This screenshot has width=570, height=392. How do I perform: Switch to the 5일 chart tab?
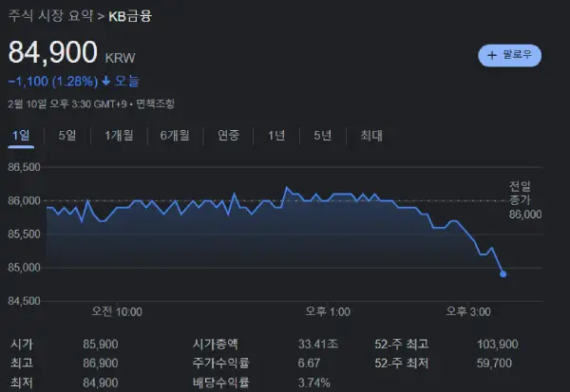(67, 136)
